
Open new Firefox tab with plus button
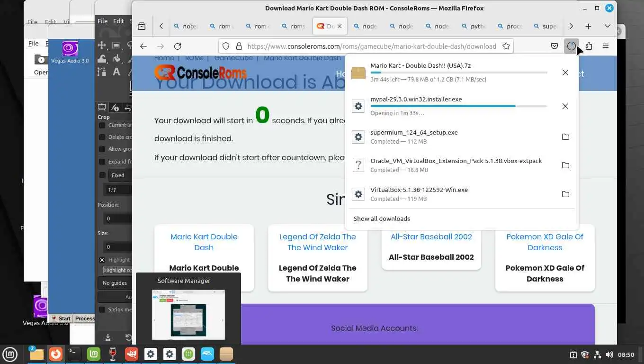point(588,26)
